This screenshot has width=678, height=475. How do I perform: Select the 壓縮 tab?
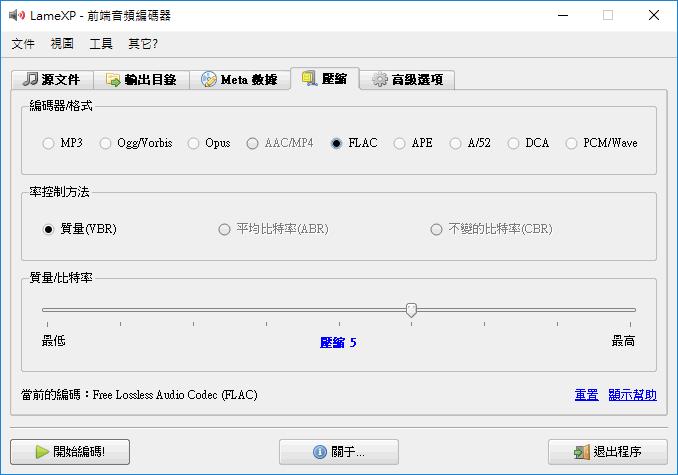tap(325, 78)
